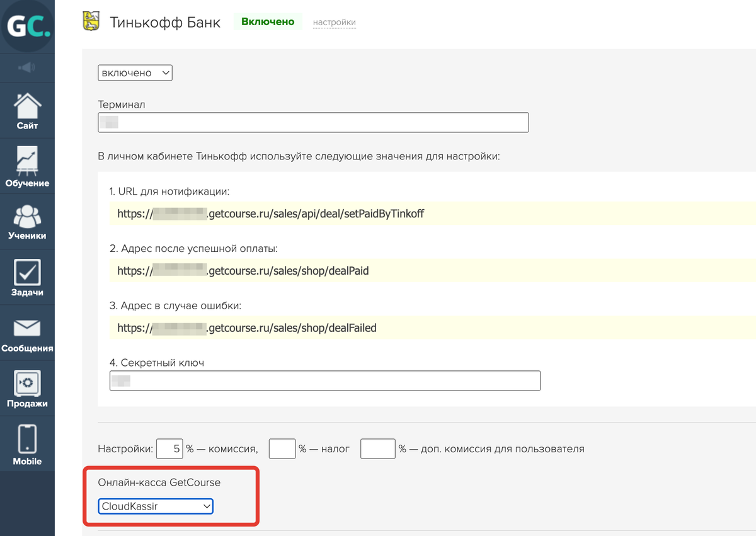Click the dealFailed error URL
The width and height of the screenshot is (756, 536).
[247, 328]
